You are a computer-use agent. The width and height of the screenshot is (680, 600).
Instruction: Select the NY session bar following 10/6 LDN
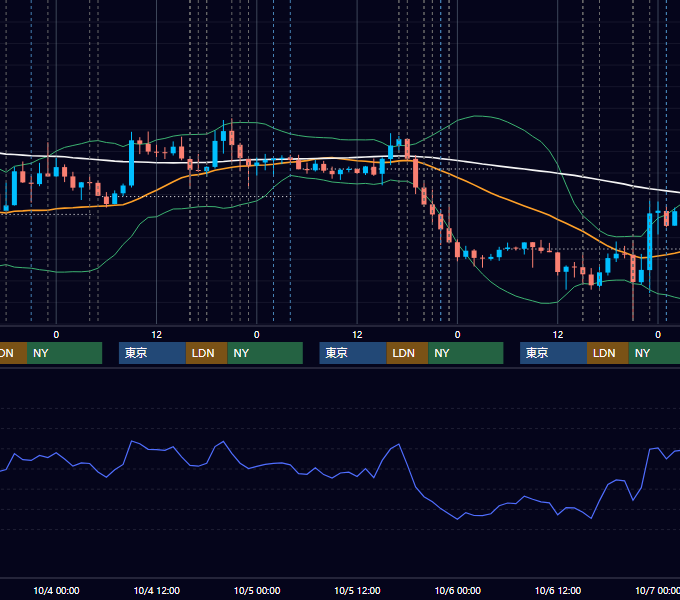(654, 353)
